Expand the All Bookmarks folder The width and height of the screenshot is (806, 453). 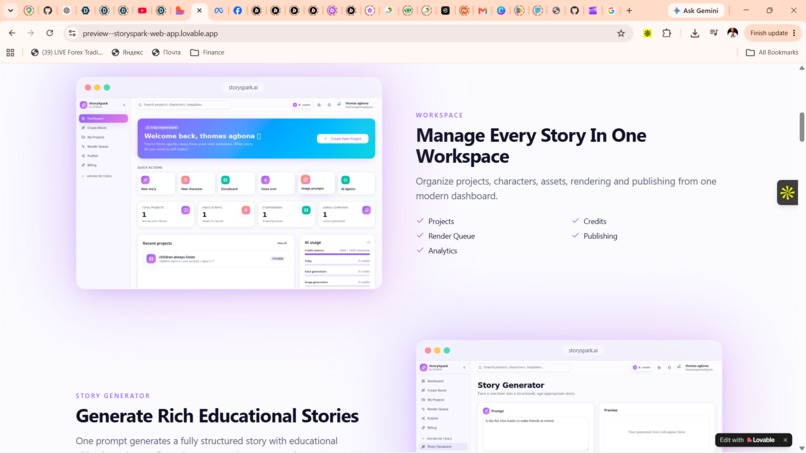[x=772, y=52]
